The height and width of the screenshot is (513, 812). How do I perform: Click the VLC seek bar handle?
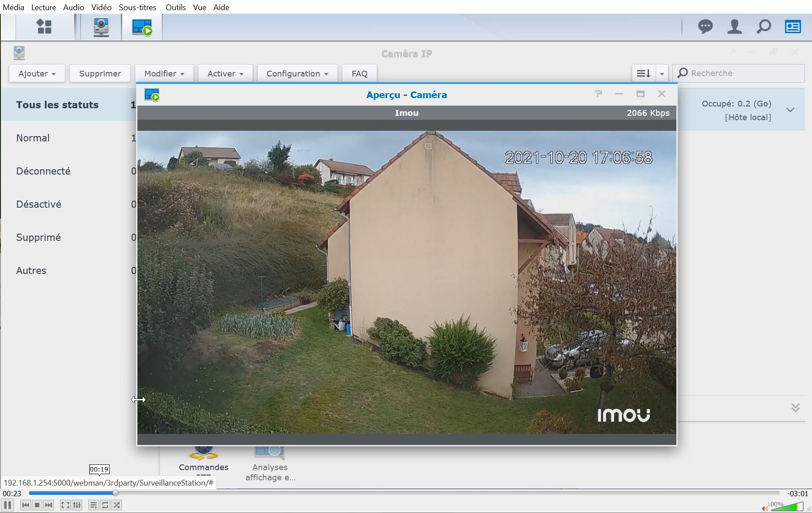[115, 493]
